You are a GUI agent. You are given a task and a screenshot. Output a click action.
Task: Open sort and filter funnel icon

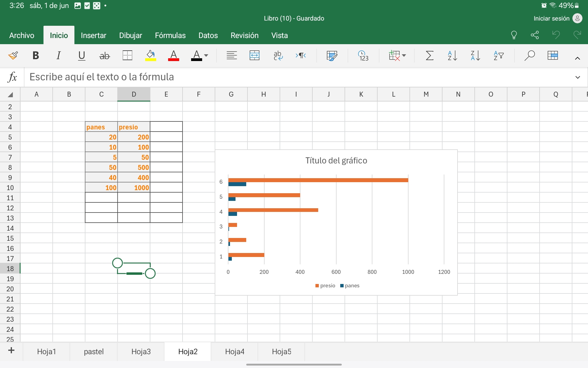point(499,56)
